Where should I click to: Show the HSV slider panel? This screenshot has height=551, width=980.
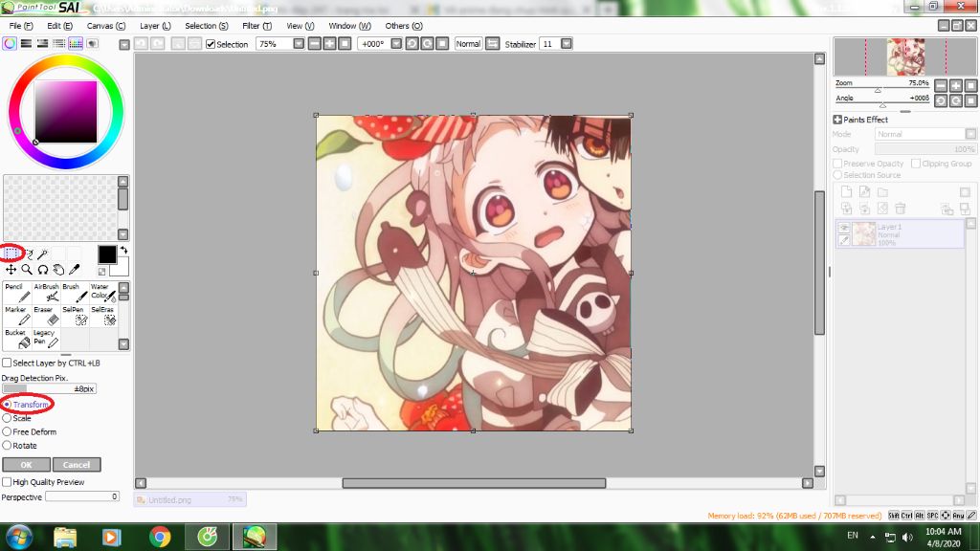42,44
